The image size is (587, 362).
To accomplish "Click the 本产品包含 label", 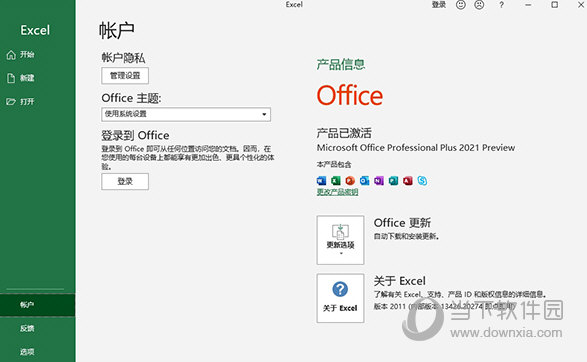I will click(x=334, y=164).
